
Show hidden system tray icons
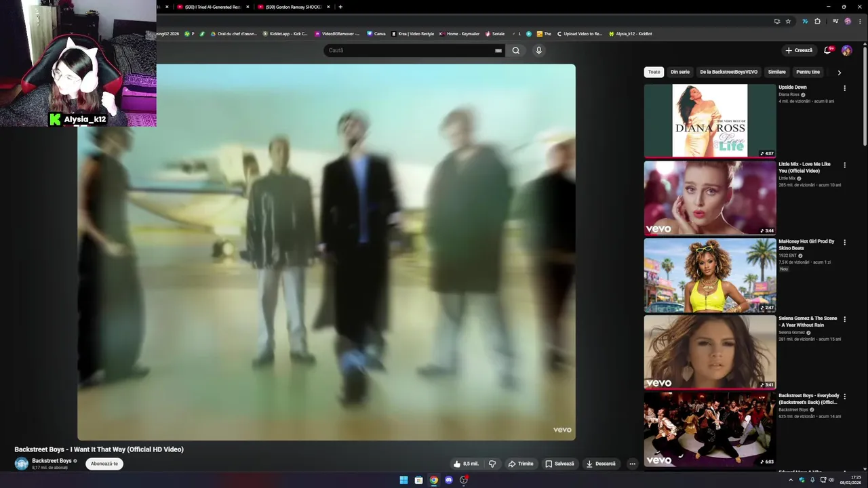coord(790,480)
